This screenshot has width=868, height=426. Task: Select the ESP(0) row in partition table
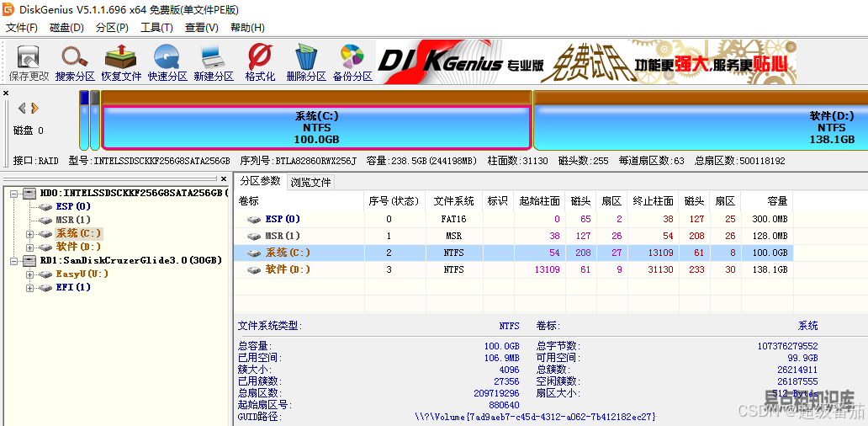(514, 220)
